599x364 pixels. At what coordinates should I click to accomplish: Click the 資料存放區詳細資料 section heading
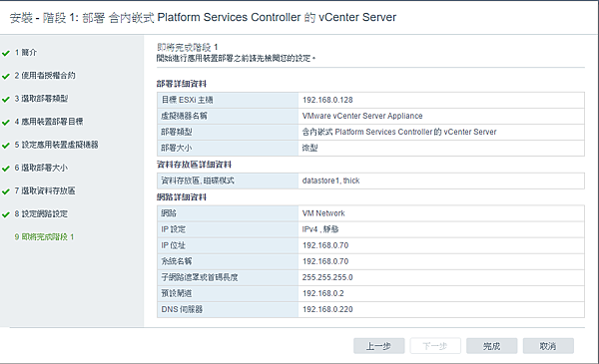click(194, 165)
